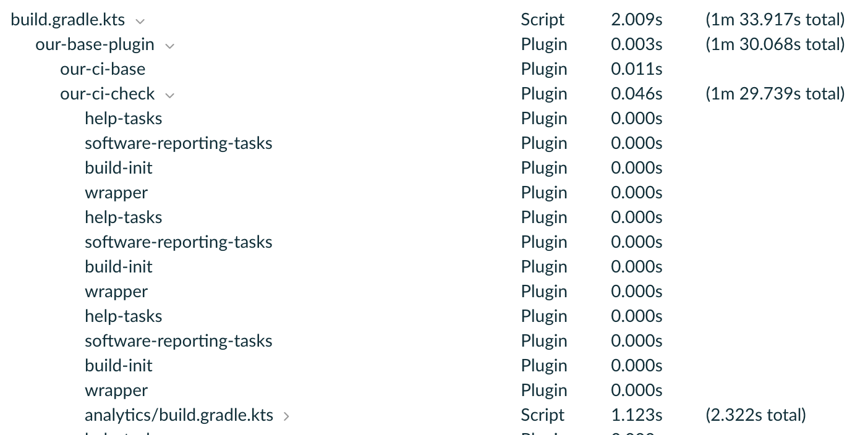The image size is (868, 435).
Task: Select the 0.046s duration of our-ci-check
Action: (x=636, y=94)
